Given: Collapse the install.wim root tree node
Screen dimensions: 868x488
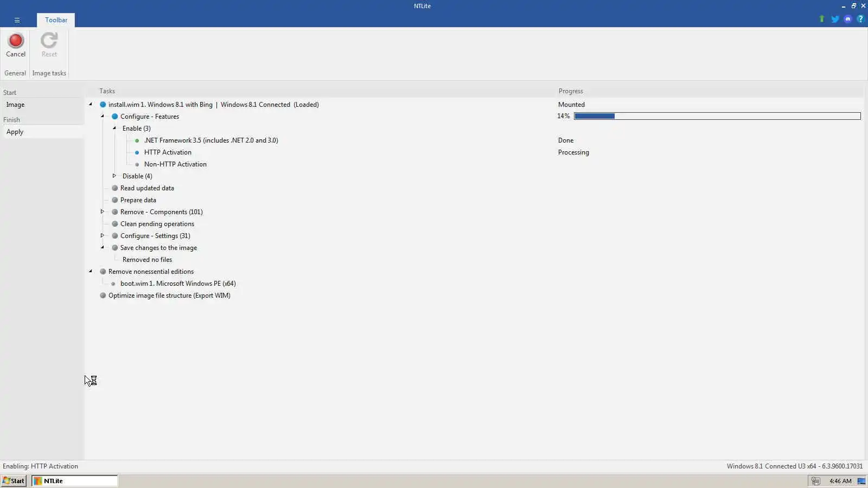Looking at the screenshot, I should point(91,104).
